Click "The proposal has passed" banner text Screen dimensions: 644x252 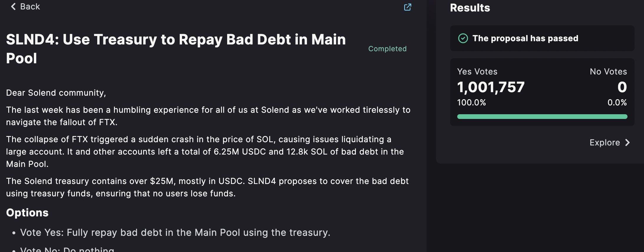pos(525,38)
